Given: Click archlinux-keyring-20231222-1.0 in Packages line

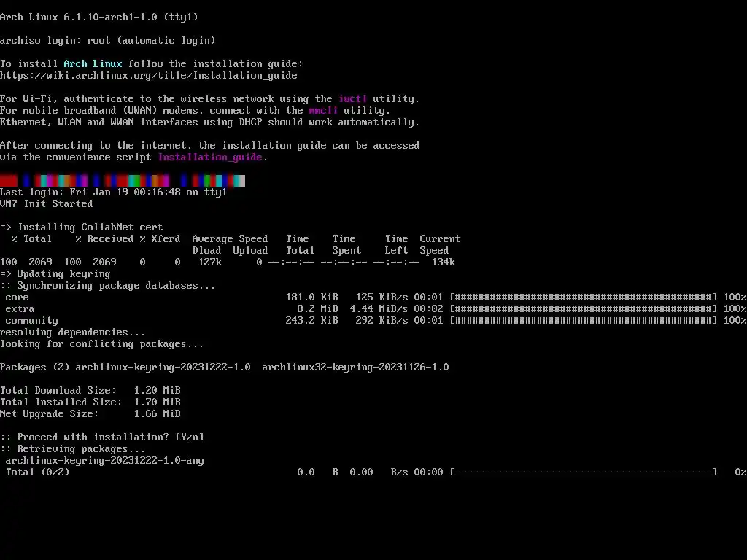Looking at the screenshot, I should (163, 367).
